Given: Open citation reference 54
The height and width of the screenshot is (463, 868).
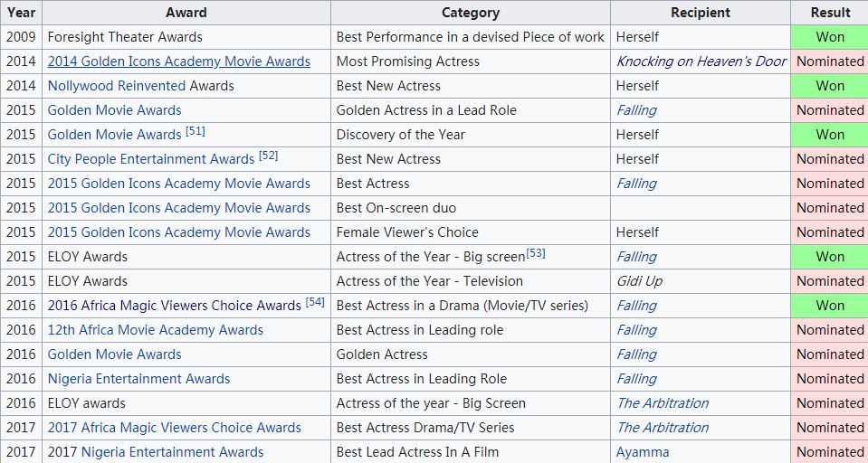Looking at the screenshot, I should click(315, 302).
